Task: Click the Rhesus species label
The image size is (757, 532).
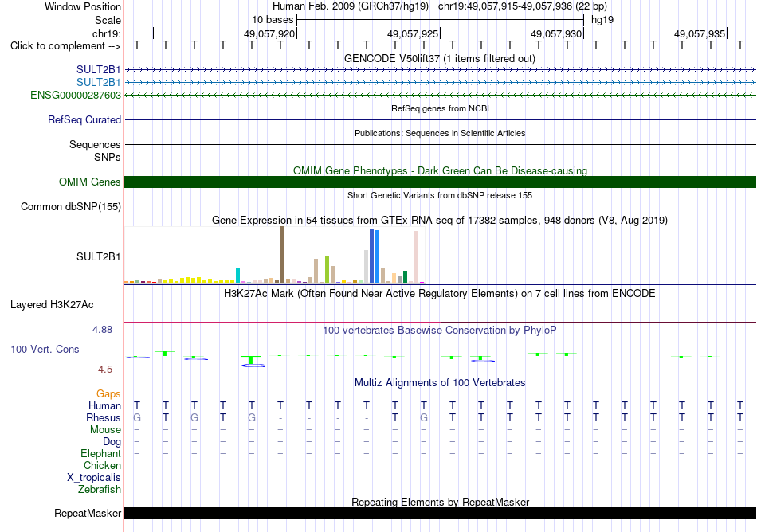Action: 104,417
